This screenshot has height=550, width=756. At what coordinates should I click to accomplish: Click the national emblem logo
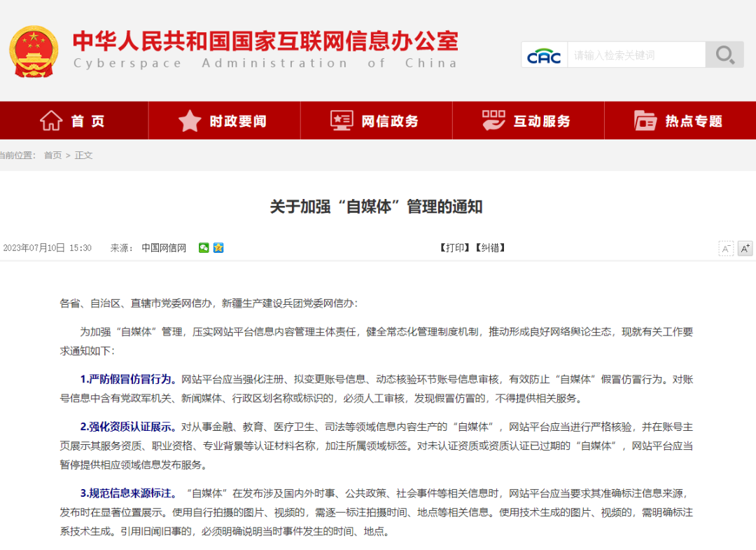coord(34,52)
